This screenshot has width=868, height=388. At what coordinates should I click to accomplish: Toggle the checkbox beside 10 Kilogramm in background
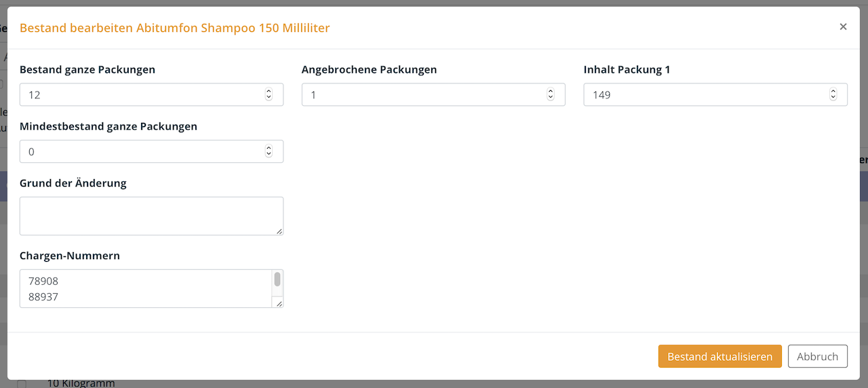coord(22,384)
